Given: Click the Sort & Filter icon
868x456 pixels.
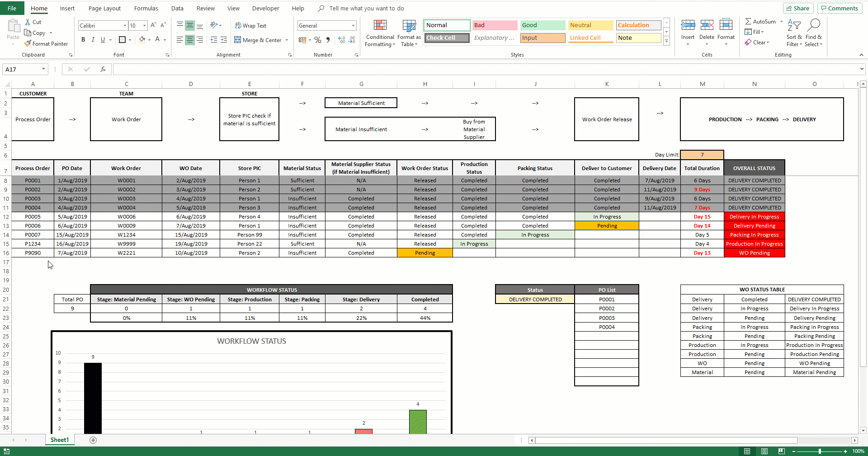Looking at the screenshot, I should (x=794, y=33).
